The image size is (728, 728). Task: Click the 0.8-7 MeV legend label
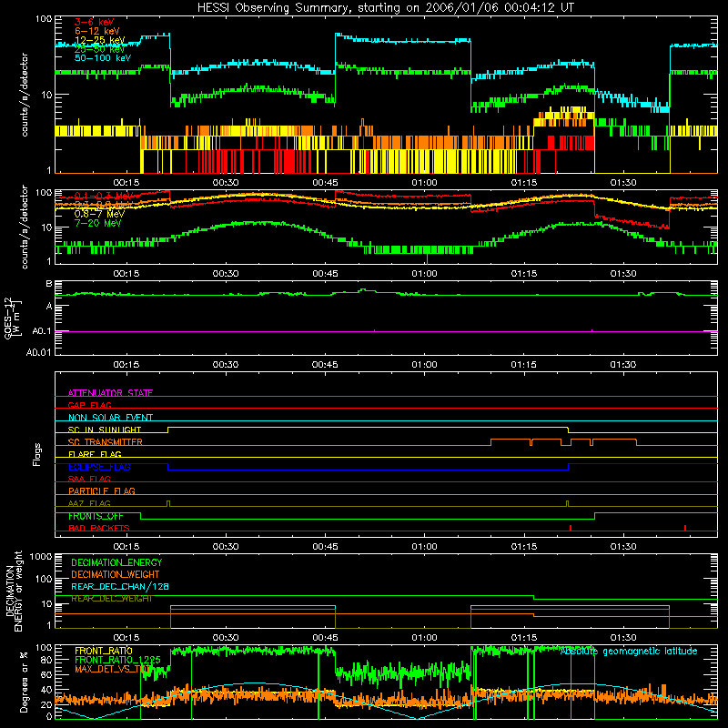click(99, 214)
